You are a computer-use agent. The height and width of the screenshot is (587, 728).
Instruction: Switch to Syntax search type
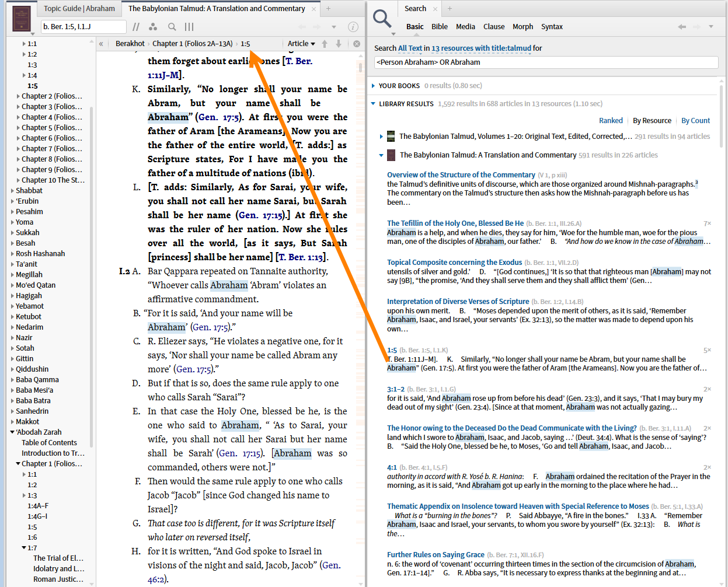552,27
